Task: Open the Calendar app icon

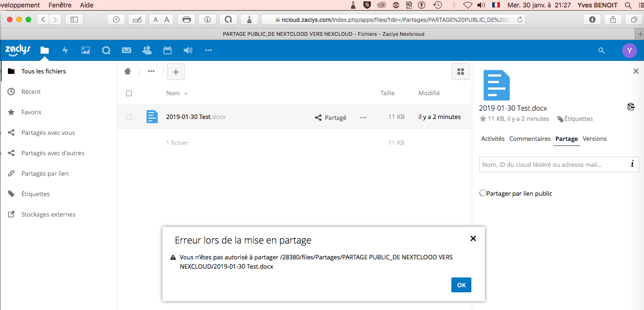Action: point(168,51)
